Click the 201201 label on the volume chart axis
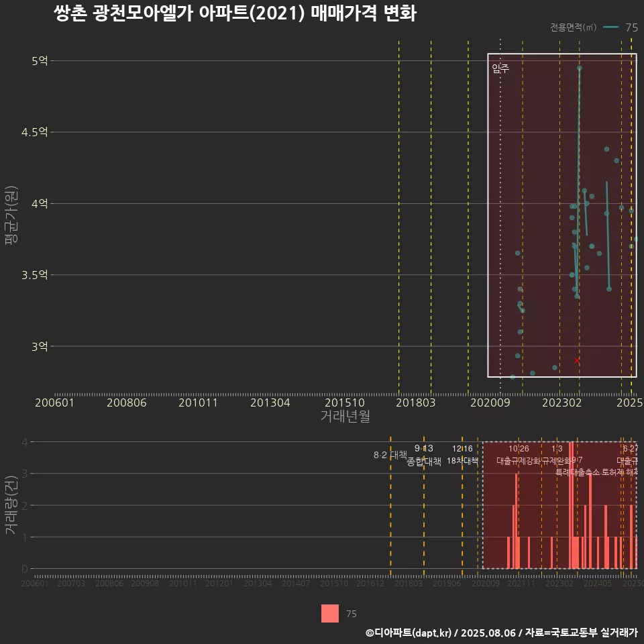 tap(219, 583)
